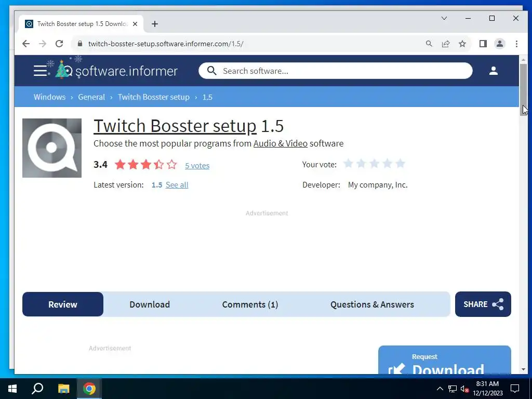This screenshot has width=532, height=399.
Task: Toggle the Chrome side panel icon
Action: tap(483, 44)
